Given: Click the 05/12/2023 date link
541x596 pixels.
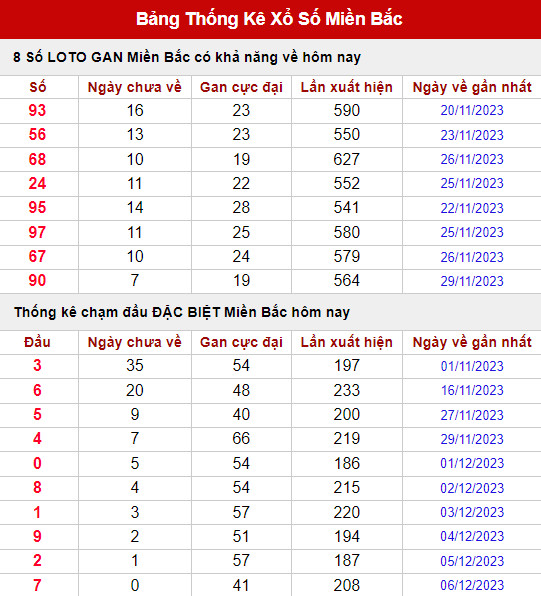Looking at the screenshot, I should [x=472, y=561].
